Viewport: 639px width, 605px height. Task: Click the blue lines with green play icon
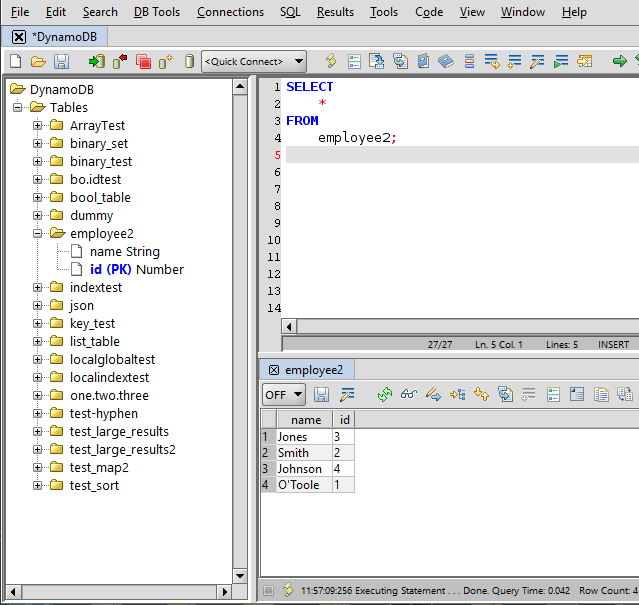[x=561, y=62]
